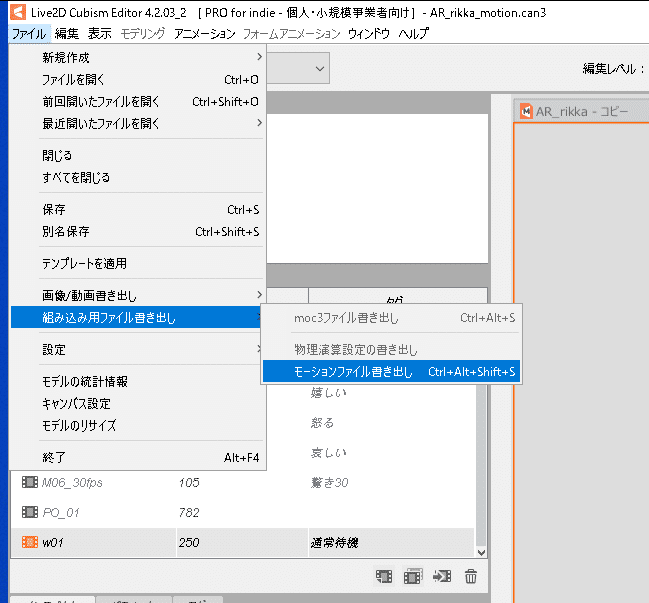This screenshot has width=649, height=603.
Task: Expand the 設定 submenu
Action: coord(138,349)
